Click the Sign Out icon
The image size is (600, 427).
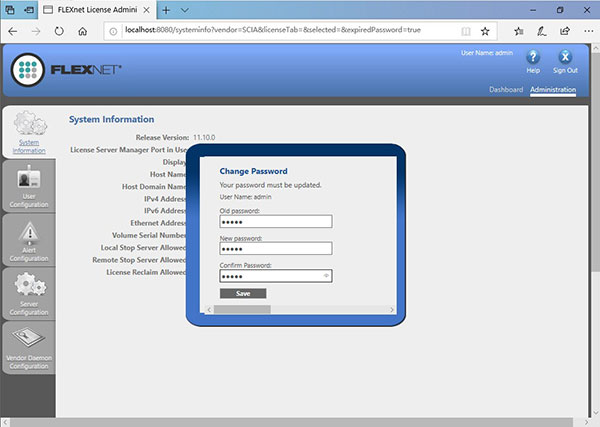click(565, 57)
